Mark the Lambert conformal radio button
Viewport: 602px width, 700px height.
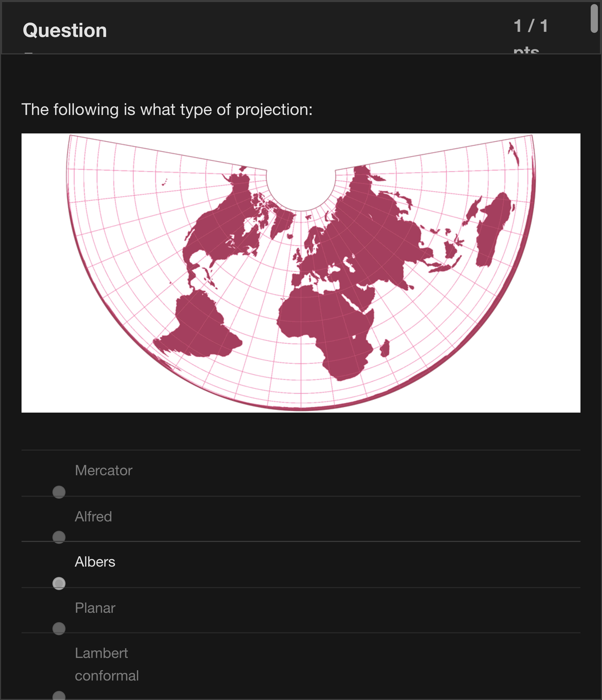click(x=59, y=696)
